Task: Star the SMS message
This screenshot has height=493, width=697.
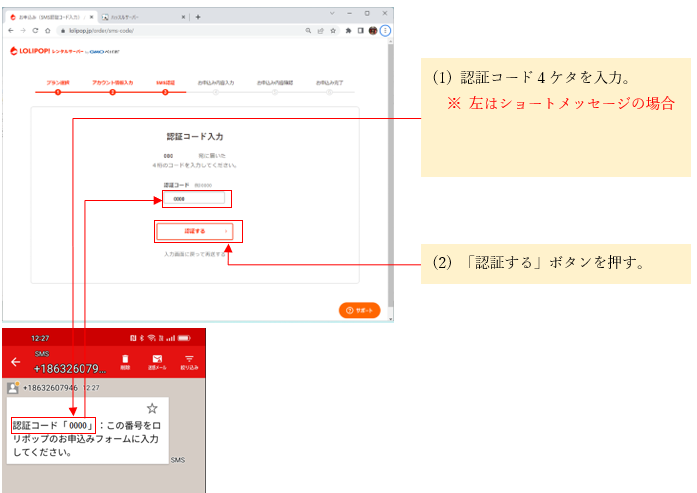Action: [x=152, y=408]
